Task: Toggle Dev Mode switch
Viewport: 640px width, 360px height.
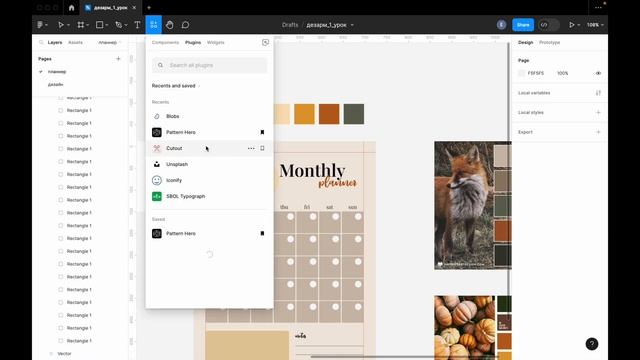Action: [x=549, y=25]
